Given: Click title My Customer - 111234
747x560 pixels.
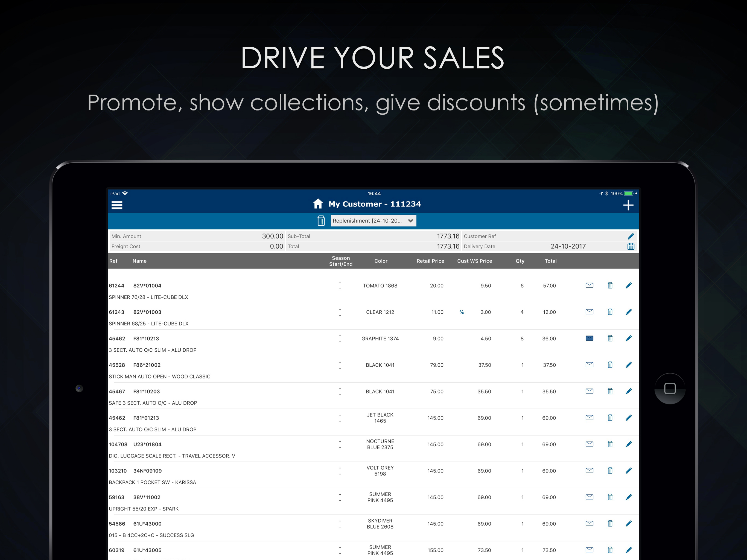Looking at the screenshot, I should coord(375,204).
